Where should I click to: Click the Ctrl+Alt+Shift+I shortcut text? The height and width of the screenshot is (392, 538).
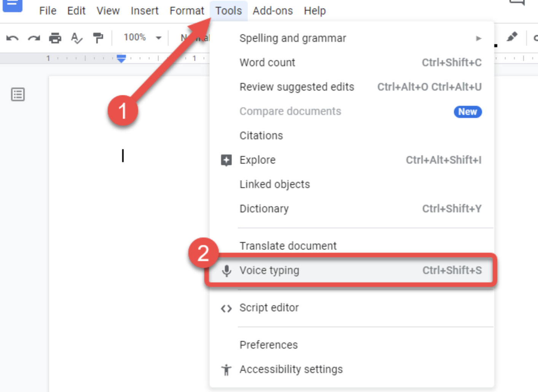(x=444, y=160)
